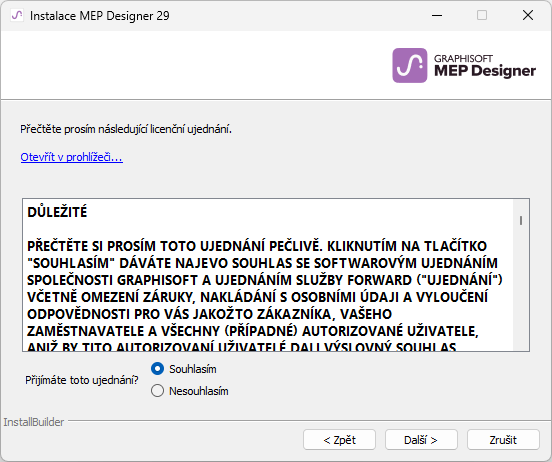Click the GRAPHISOFT MEP Designer brand text
552x462 pixels.
[x=485, y=66]
